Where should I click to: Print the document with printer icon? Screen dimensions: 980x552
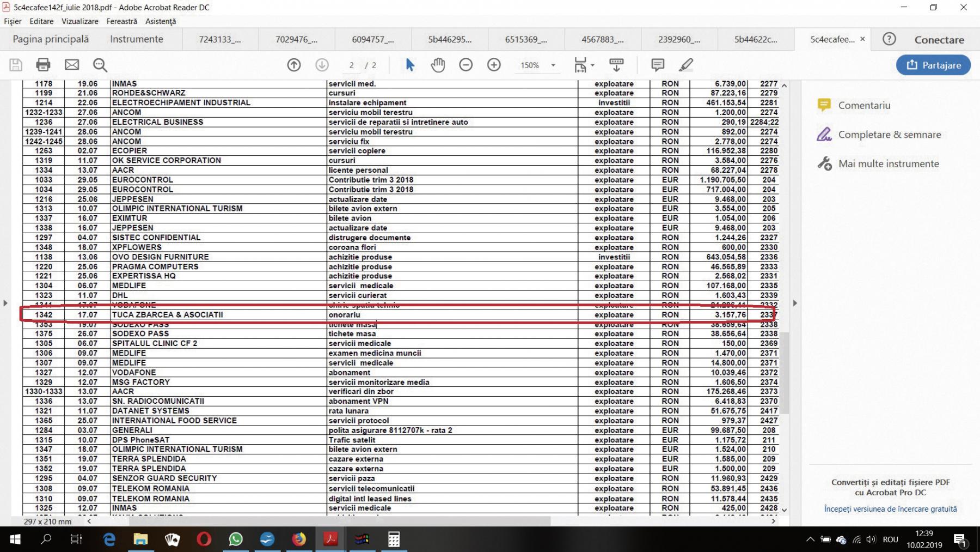click(43, 65)
